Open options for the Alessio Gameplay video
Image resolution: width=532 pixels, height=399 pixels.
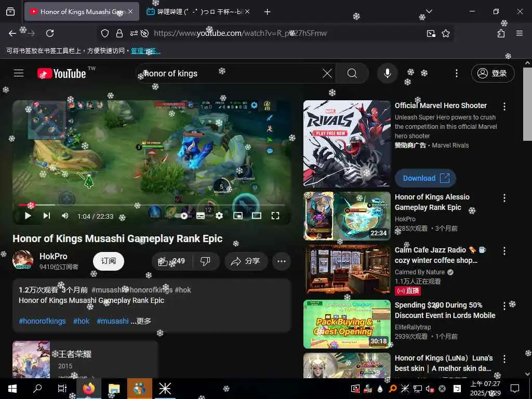tap(504, 198)
